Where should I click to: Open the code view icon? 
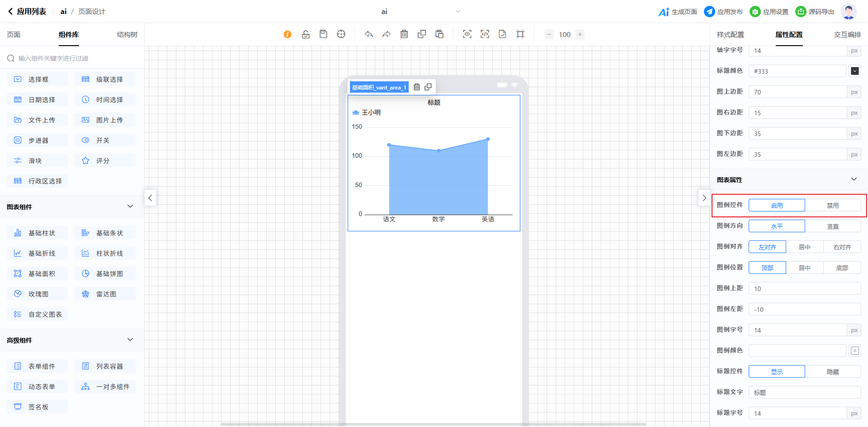click(x=485, y=34)
